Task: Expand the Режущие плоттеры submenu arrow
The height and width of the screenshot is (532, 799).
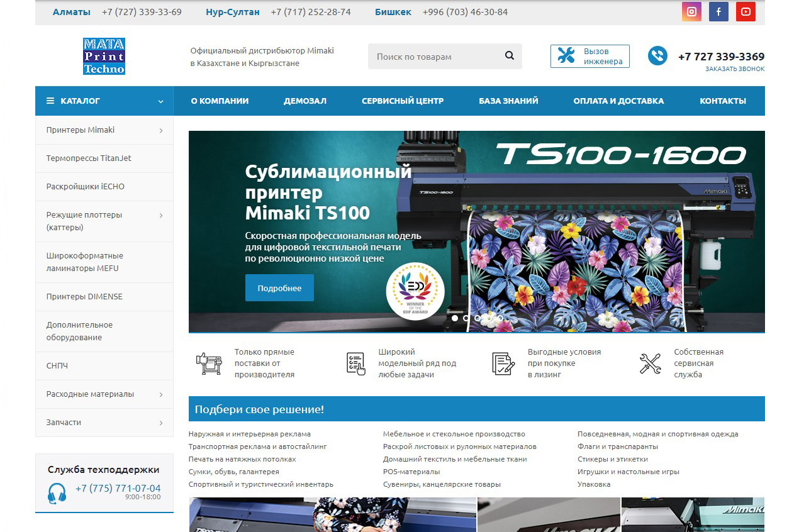Action: click(161, 216)
